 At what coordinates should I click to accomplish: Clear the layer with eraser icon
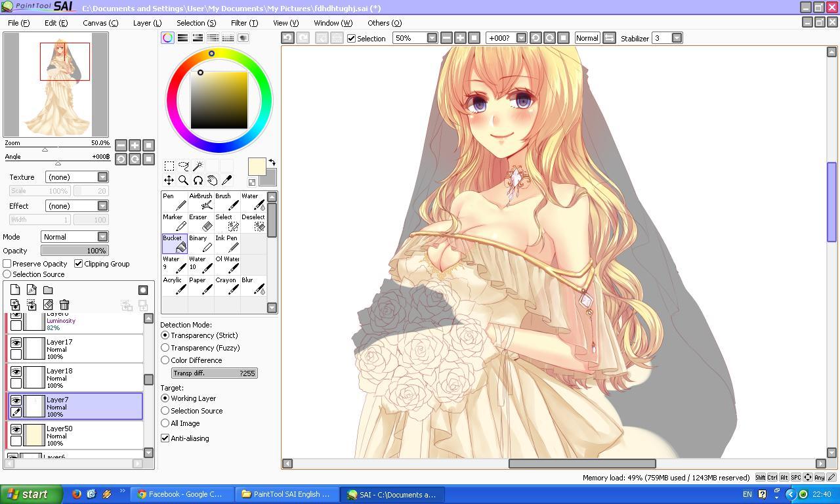pyautogui.click(x=48, y=304)
